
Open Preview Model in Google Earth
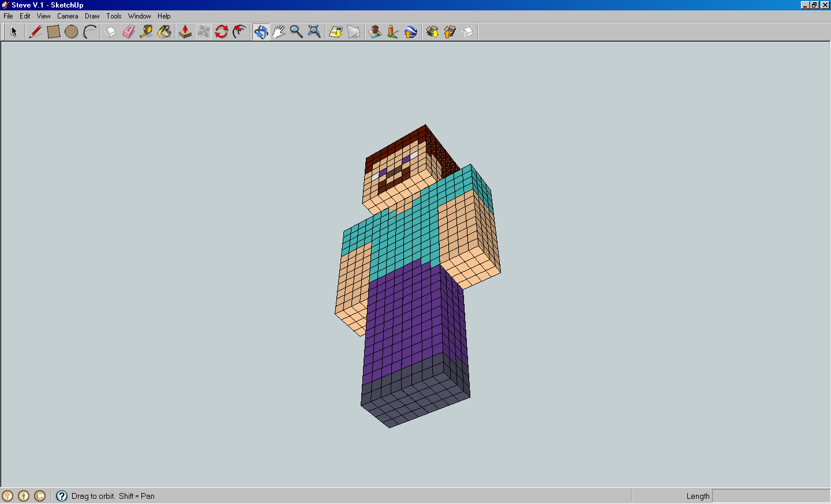pos(410,32)
